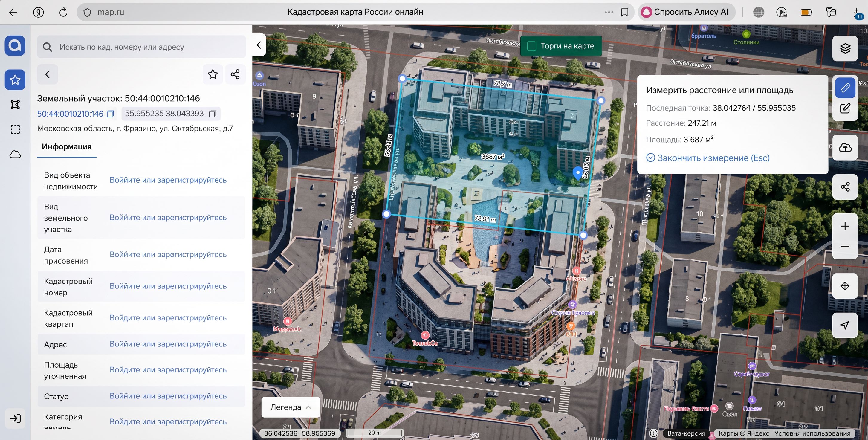The image size is (868, 440).
Task: Enable the Торги на карте checkbox
Action: [x=531, y=46]
